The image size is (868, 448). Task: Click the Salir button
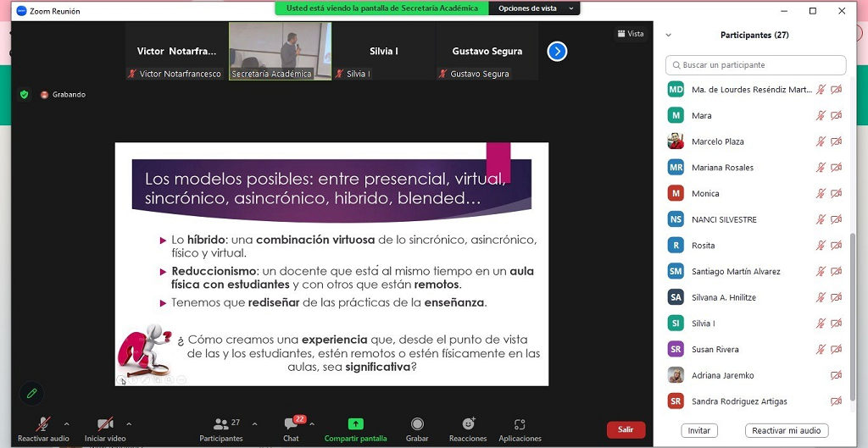click(626, 429)
